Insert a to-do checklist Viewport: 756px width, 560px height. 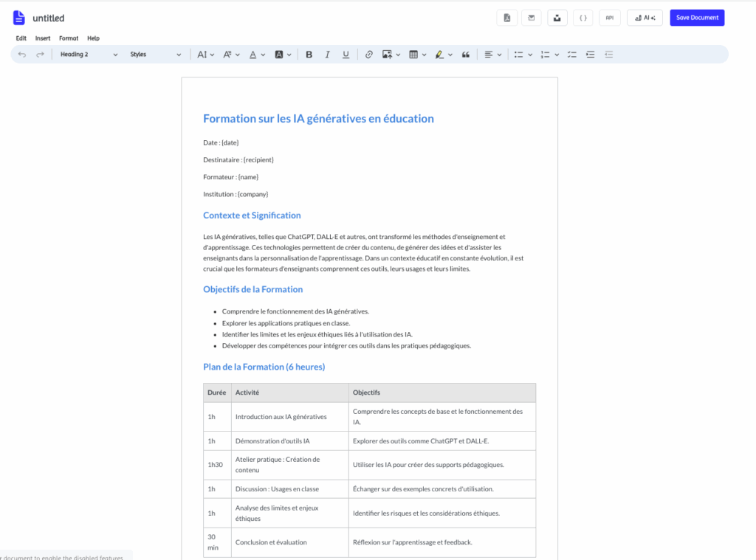coord(571,55)
